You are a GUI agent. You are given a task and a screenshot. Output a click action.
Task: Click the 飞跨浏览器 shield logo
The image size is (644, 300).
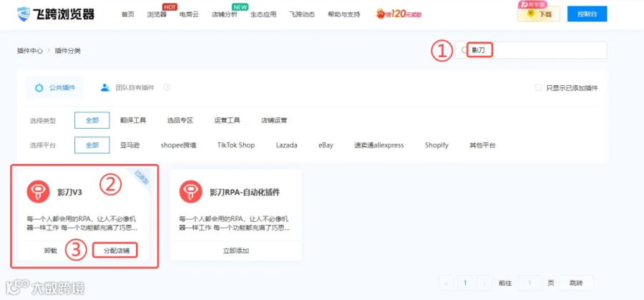pyautogui.click(x=24, y=14)
